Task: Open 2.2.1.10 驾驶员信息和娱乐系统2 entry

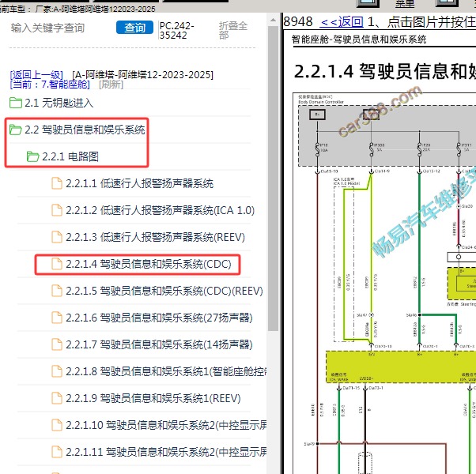Action: (x=166, y=425)
